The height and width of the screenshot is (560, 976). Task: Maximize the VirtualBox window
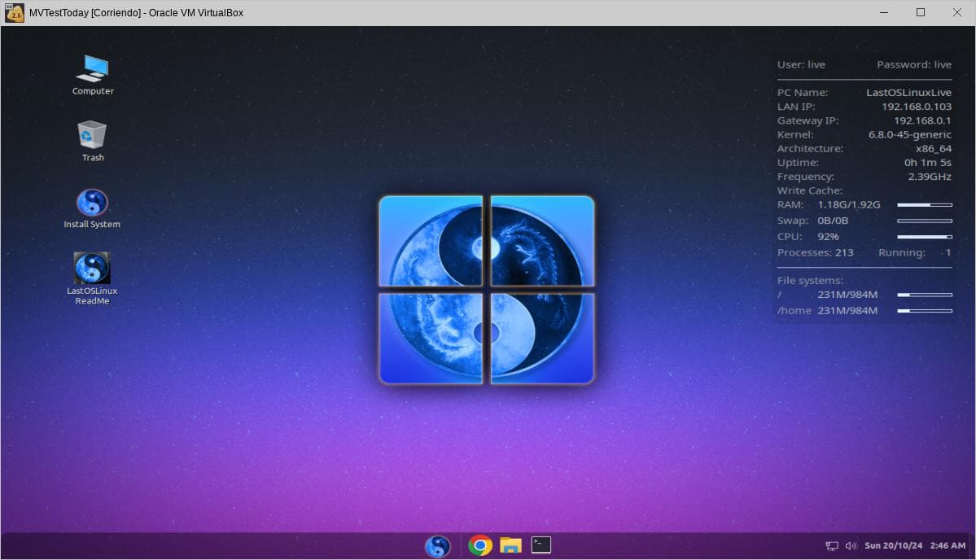point(921,12)
